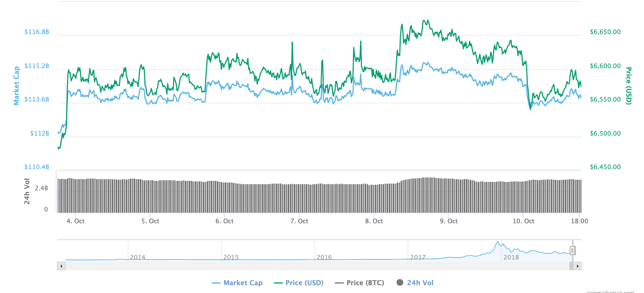Click the $113.6B market cap axis value
The height and width of the screenshot is (293, 644).
37,99
